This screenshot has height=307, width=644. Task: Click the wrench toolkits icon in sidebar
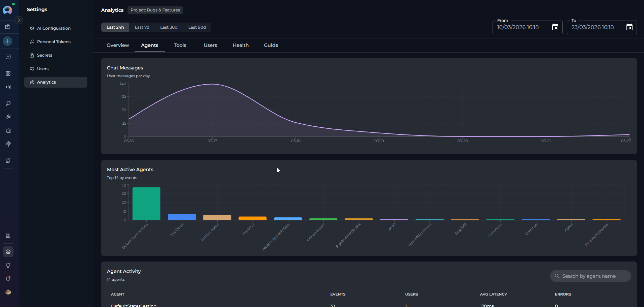point(8,117)
